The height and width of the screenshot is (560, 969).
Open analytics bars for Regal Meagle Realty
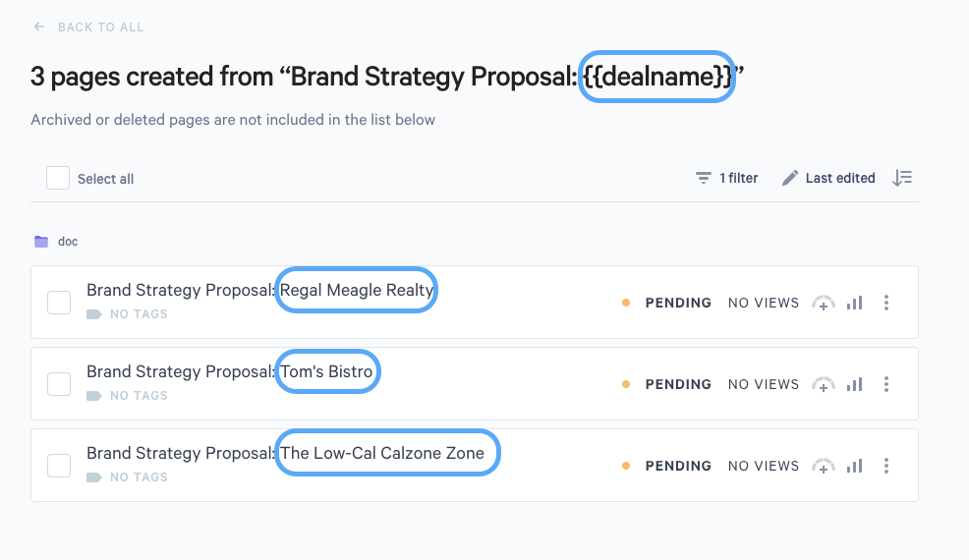click(x=854, y=303)
